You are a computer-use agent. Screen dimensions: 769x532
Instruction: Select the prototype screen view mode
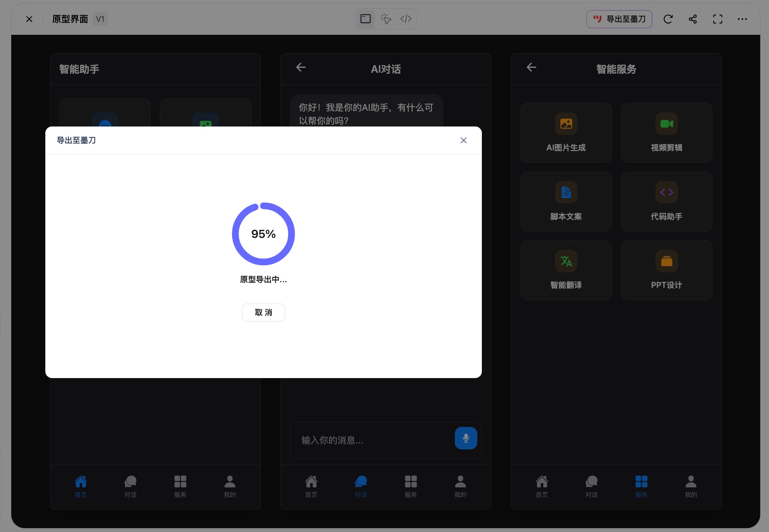click(366, 19)
